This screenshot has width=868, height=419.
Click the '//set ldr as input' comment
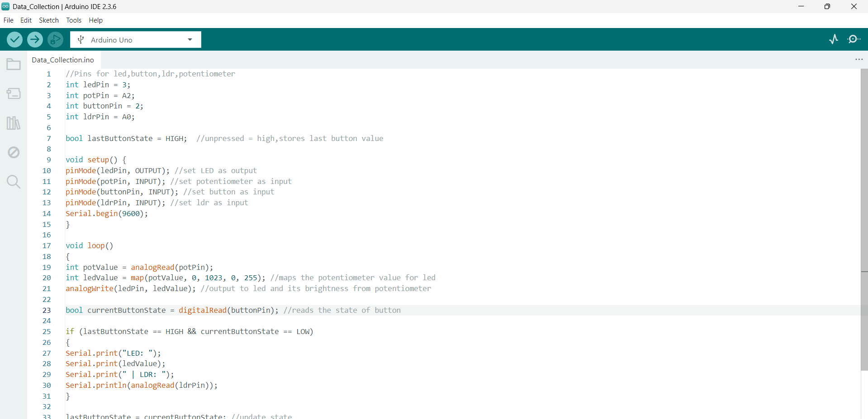tap(209, 203)
